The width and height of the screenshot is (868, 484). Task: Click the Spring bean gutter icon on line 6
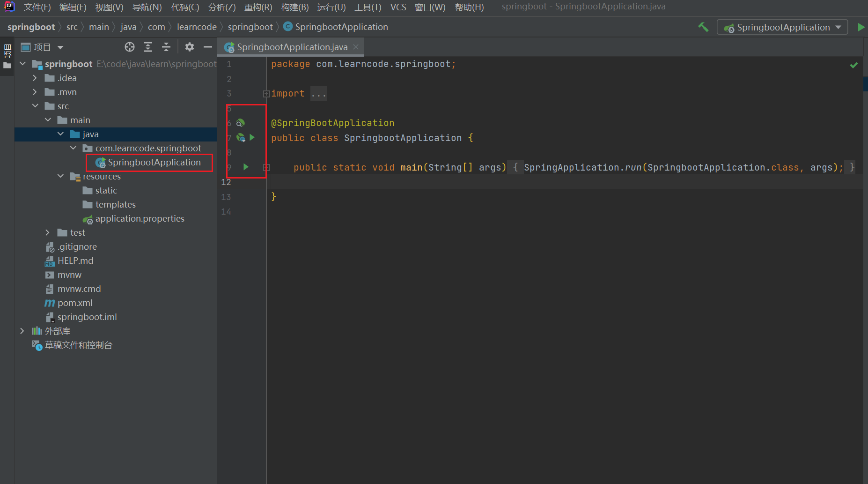click(x=240, y=123)
